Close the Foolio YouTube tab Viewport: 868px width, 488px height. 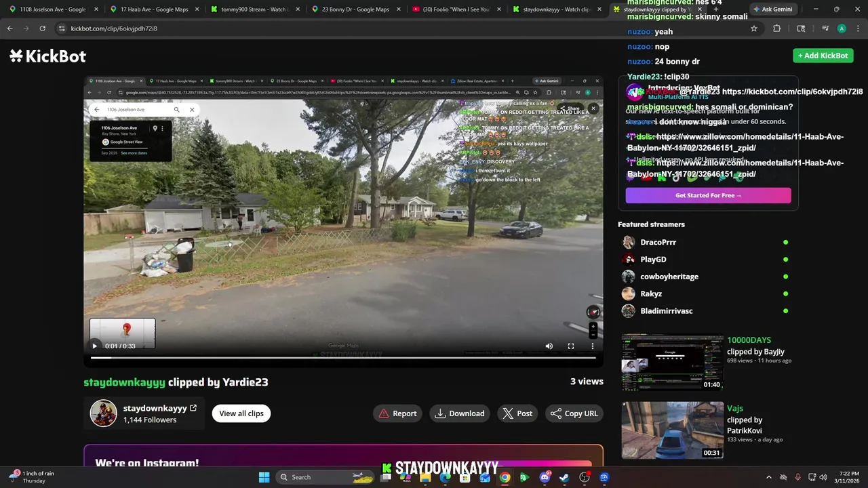(498, 9)
